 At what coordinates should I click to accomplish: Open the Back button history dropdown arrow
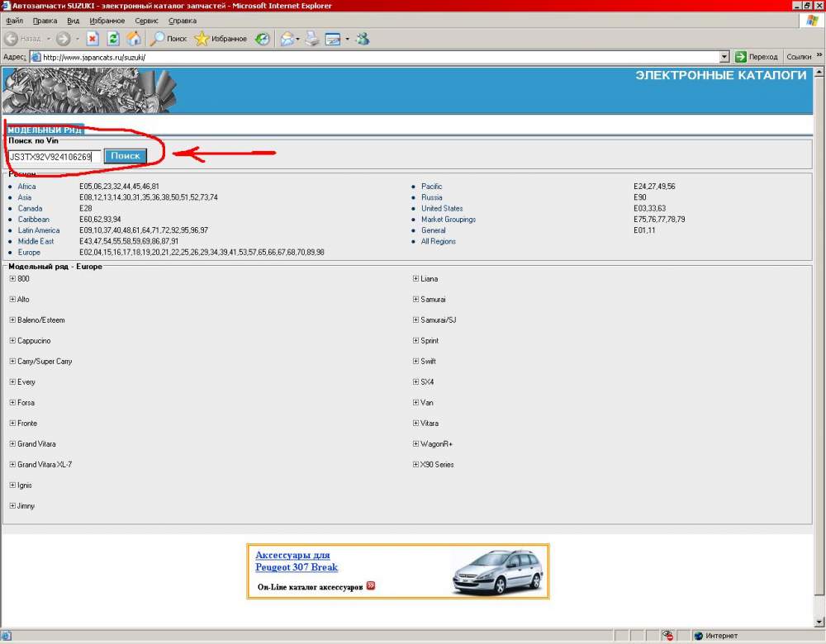tap(49, 39)
